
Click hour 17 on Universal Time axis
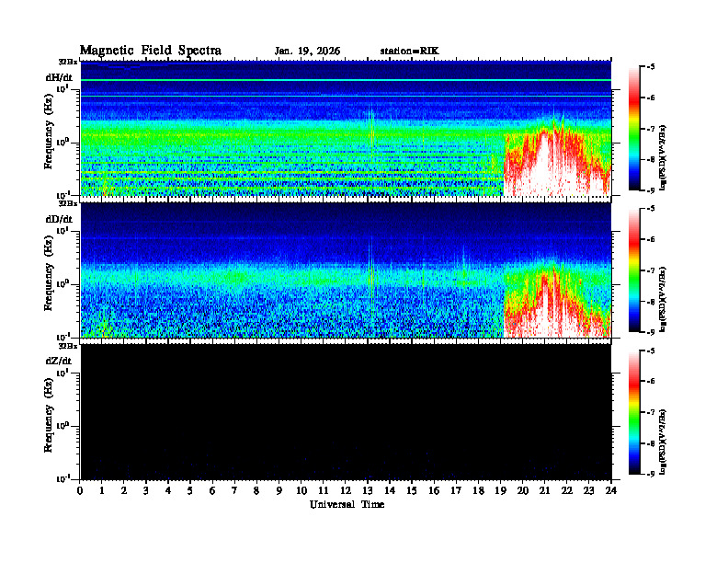tap(456, 491)
